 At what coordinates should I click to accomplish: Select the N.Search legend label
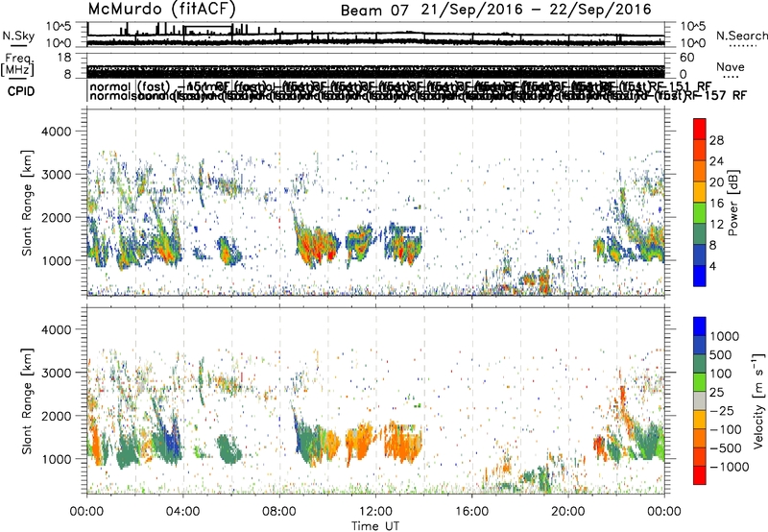pyautogui.click(x=741, y=36)
